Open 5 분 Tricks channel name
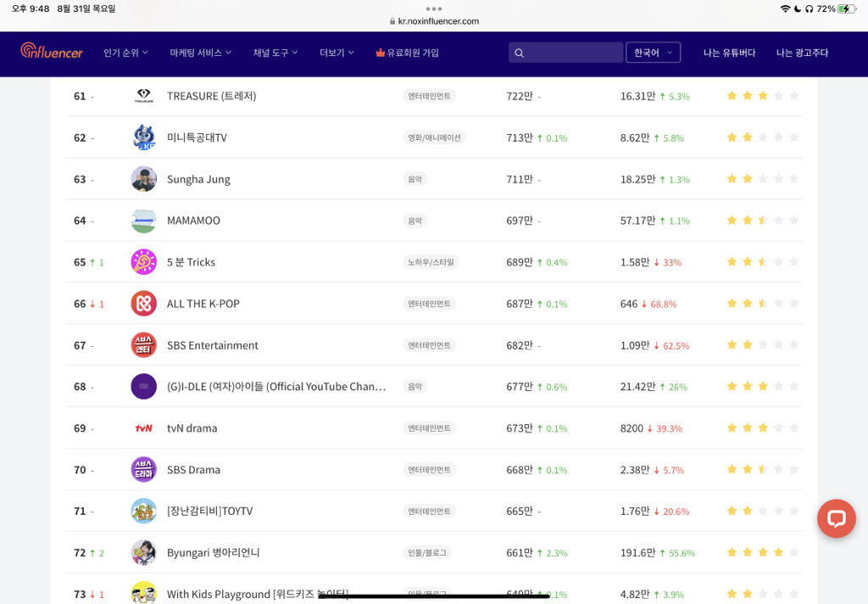This screenshot has width=868, height=604. click(x=191, y=262)
